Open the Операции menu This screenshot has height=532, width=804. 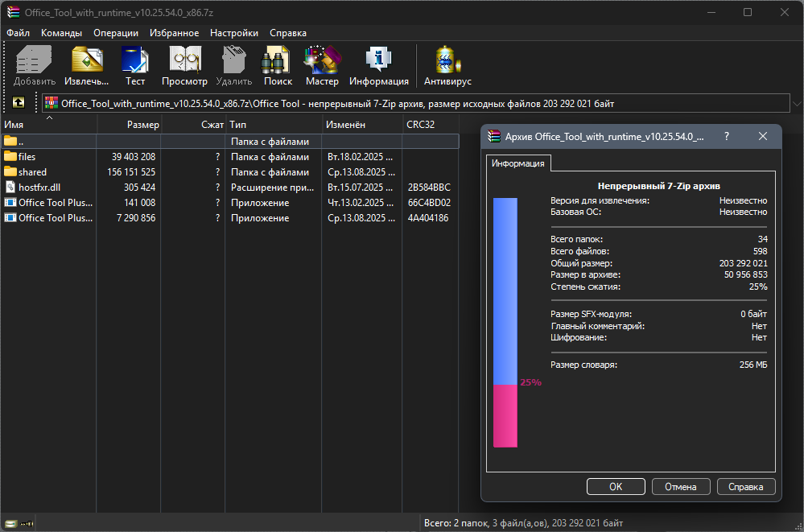tap(116, 33)
